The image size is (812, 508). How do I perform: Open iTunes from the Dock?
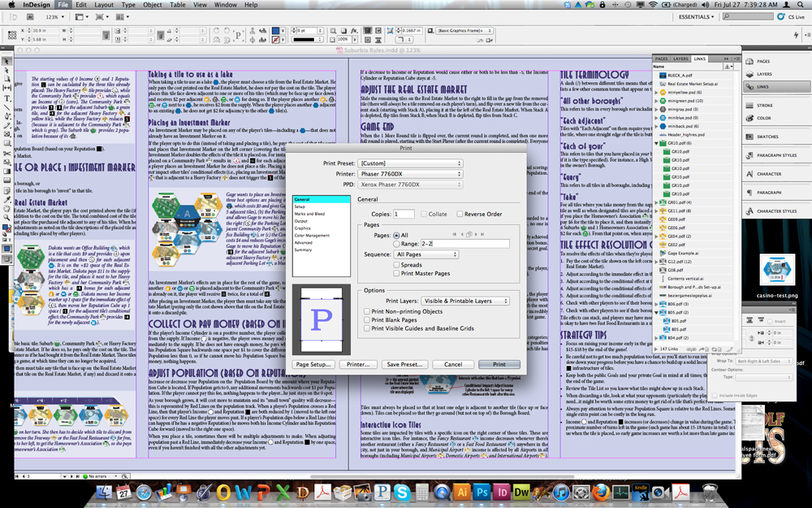561,492
